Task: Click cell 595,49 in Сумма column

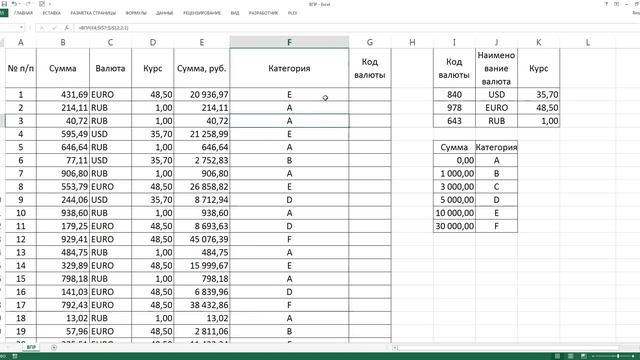Action: coord(63,134)
